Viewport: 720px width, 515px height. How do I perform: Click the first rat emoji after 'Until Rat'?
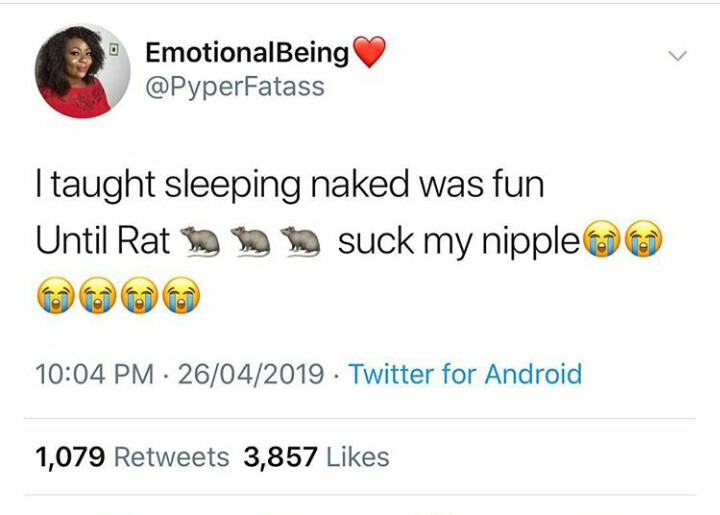[x=201, y=241]
